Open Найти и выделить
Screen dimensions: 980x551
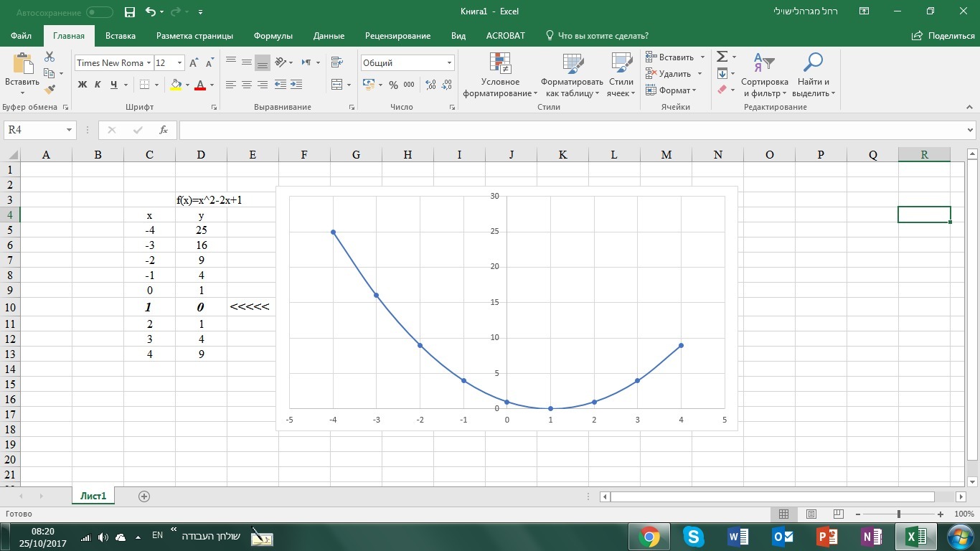pos(814,75)
